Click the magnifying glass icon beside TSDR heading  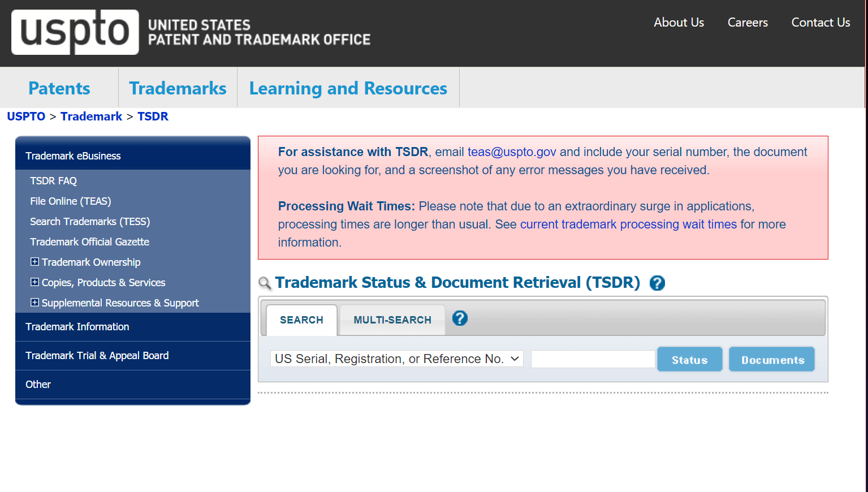click(x=265, y=283)
